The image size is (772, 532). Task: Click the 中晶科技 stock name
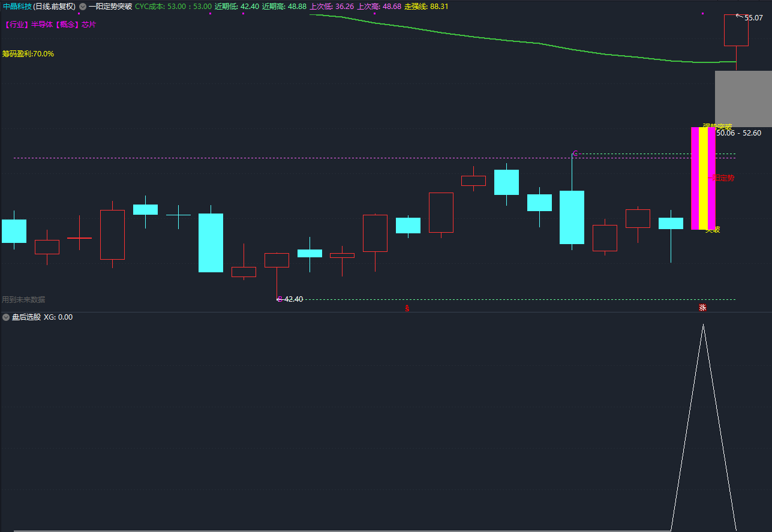(17, 7)
